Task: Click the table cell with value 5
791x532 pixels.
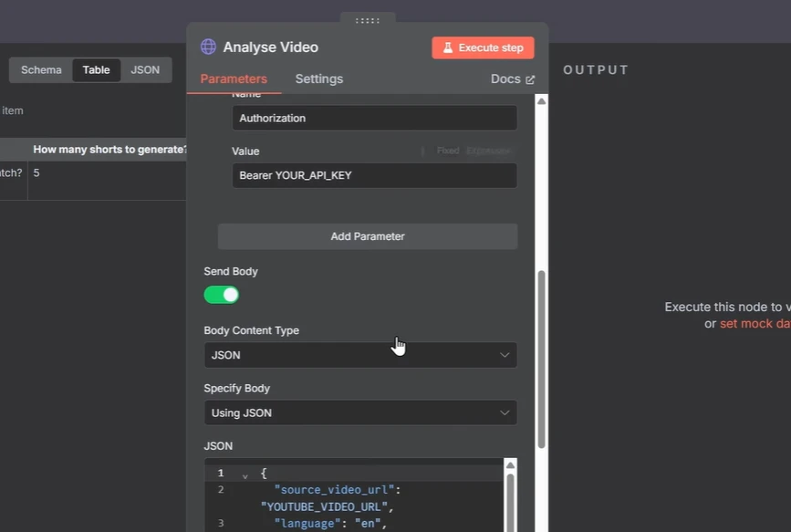Action: click(107, 181)
